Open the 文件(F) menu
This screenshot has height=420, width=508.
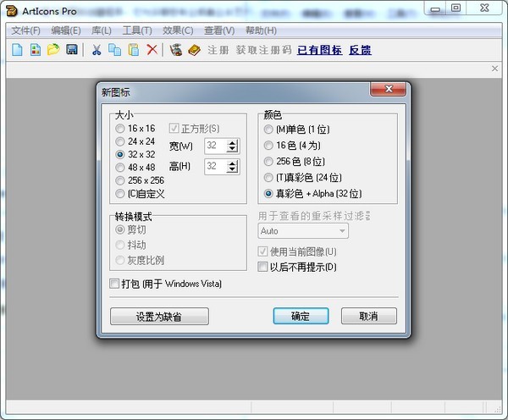pyautogui.click(x=26, y=30)
